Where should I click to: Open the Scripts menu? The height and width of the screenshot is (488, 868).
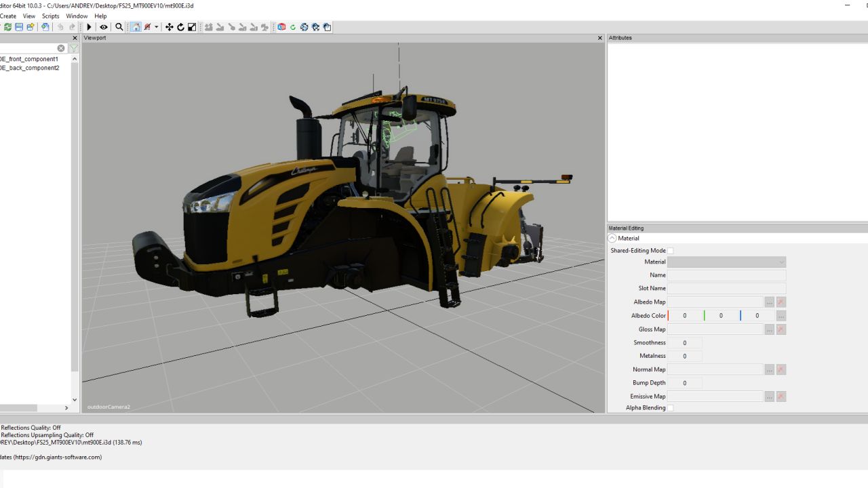(51, 16)
